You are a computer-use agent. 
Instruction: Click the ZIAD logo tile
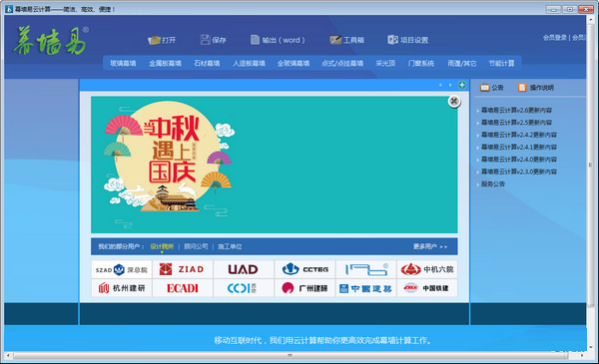tap(183, 269)
